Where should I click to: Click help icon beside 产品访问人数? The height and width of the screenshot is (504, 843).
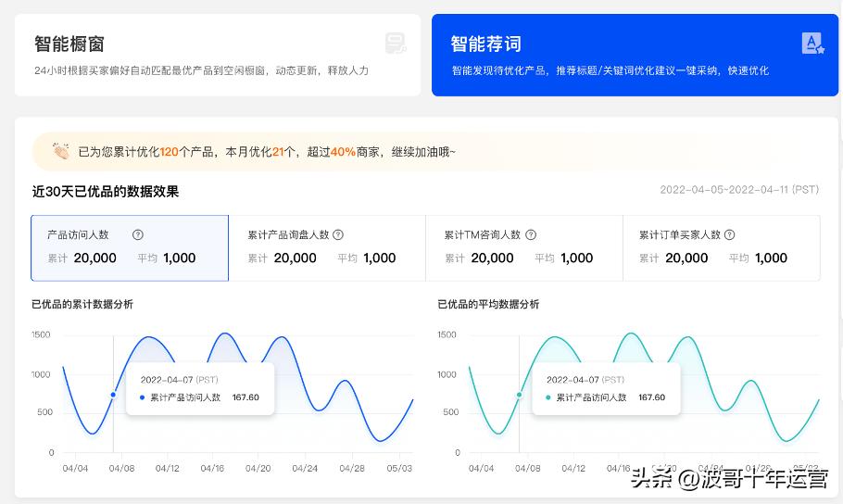click(x=138, y=235)
